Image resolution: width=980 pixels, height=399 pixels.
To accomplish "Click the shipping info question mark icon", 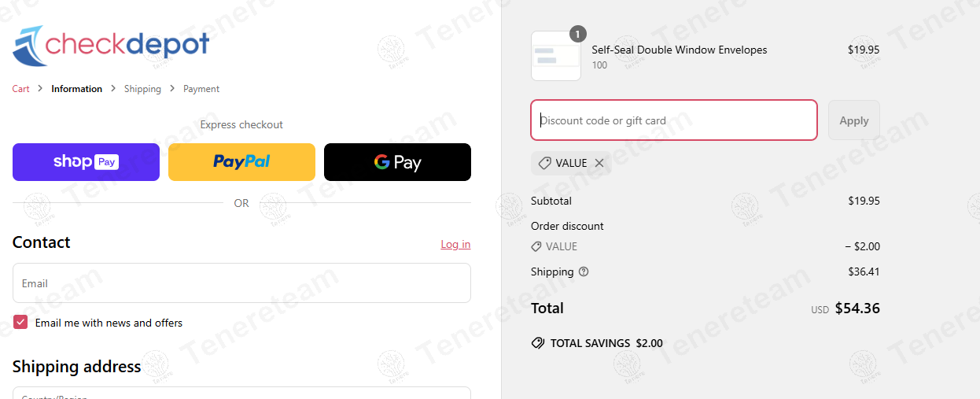I will click(584, 272).
